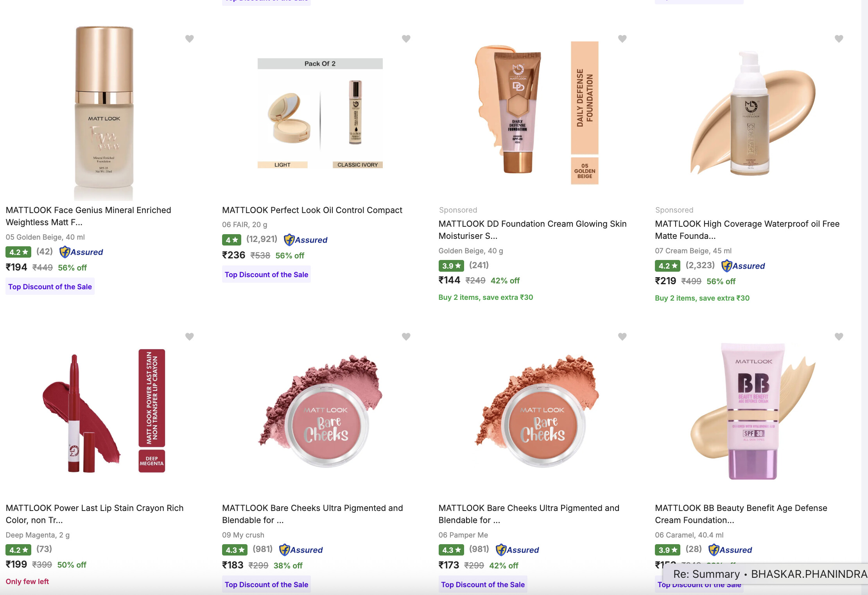
Task: Toggle wishlist heart on Perfect Look Compact
Action: [x=406, y=39]
